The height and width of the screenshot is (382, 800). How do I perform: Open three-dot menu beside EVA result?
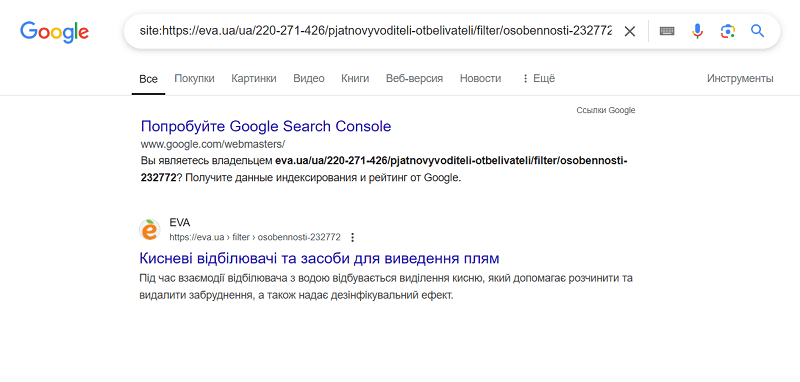click(352, 237)
